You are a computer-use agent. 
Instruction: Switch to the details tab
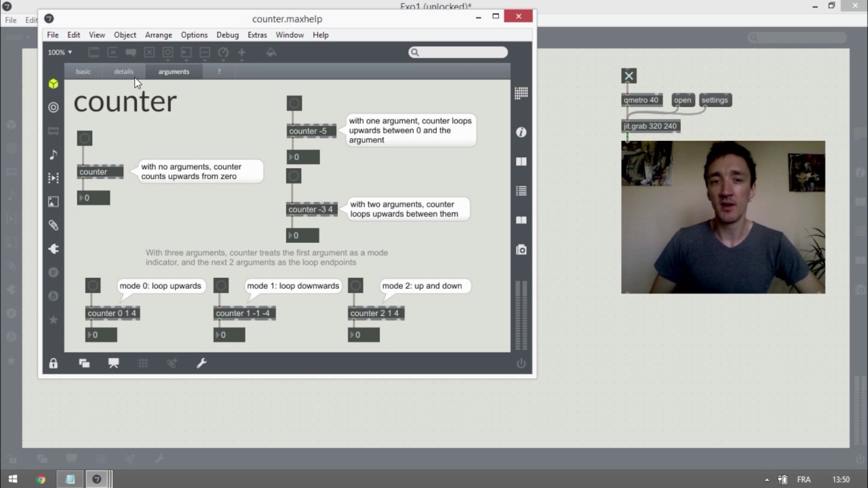[x=123, y=71]
